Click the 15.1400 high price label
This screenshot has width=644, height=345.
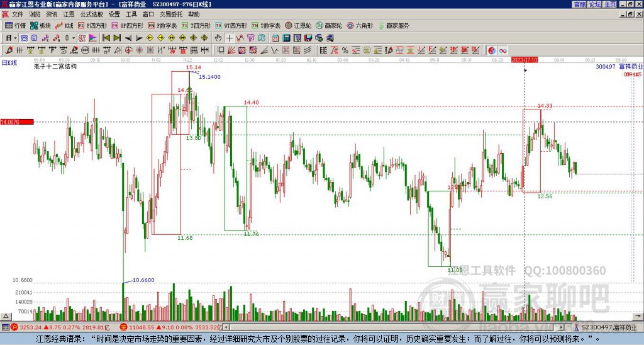click(209, 77)
